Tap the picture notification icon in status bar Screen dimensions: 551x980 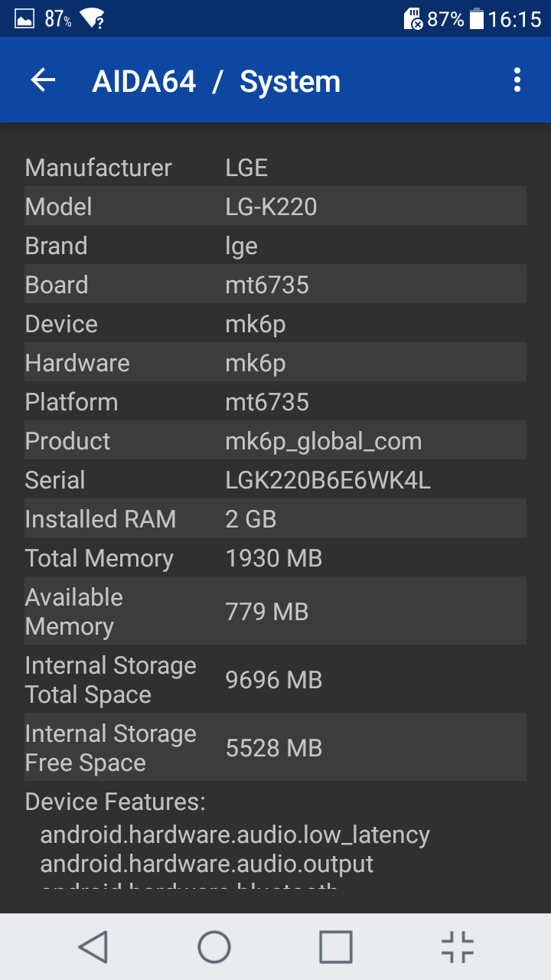[x=24, y=18]
